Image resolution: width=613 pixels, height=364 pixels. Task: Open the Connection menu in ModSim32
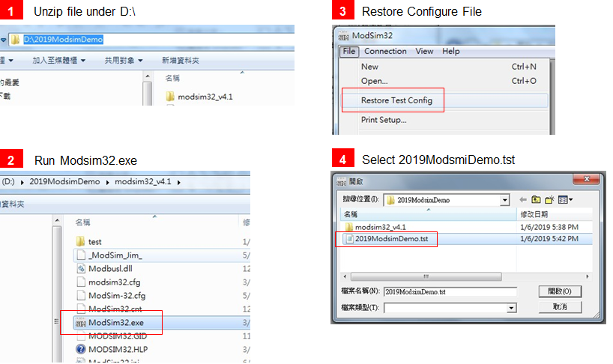click(x=385, y=51)
